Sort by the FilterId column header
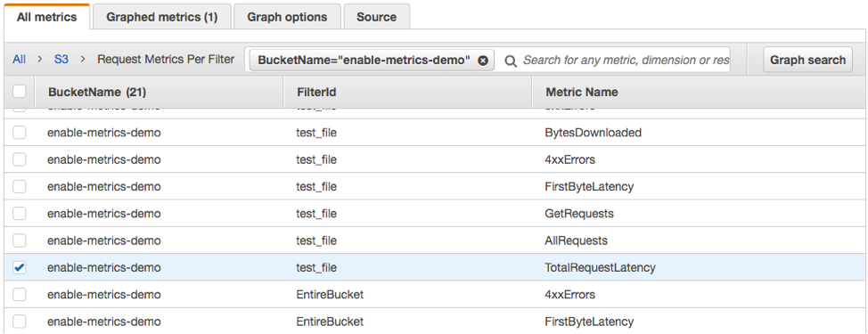868x334 pixels. (x=316, y=92)
